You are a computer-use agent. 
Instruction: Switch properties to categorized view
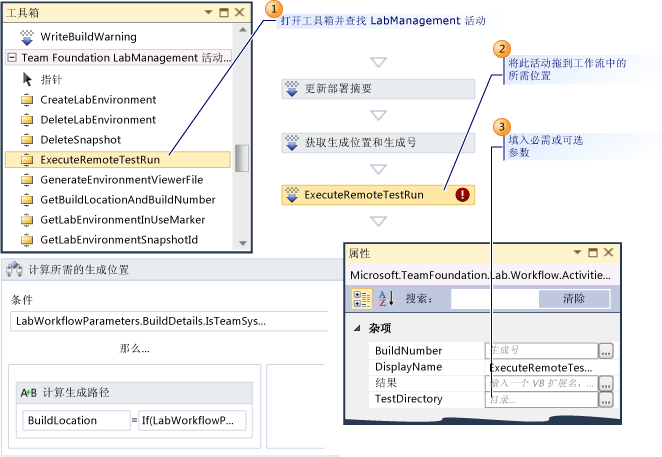(362, 299)
